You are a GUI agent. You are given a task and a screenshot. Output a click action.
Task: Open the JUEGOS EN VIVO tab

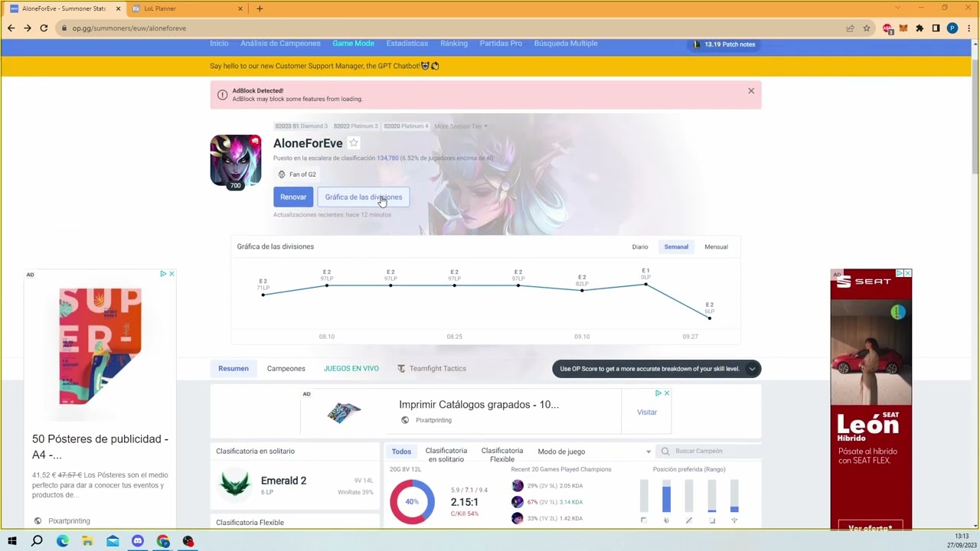pyautogui.click(x=351, y=369)
